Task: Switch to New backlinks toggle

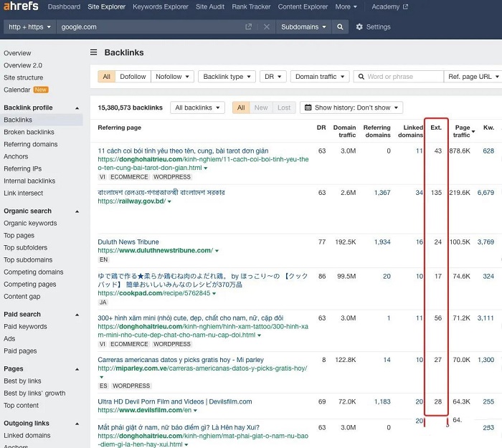Action: point(261,108)
